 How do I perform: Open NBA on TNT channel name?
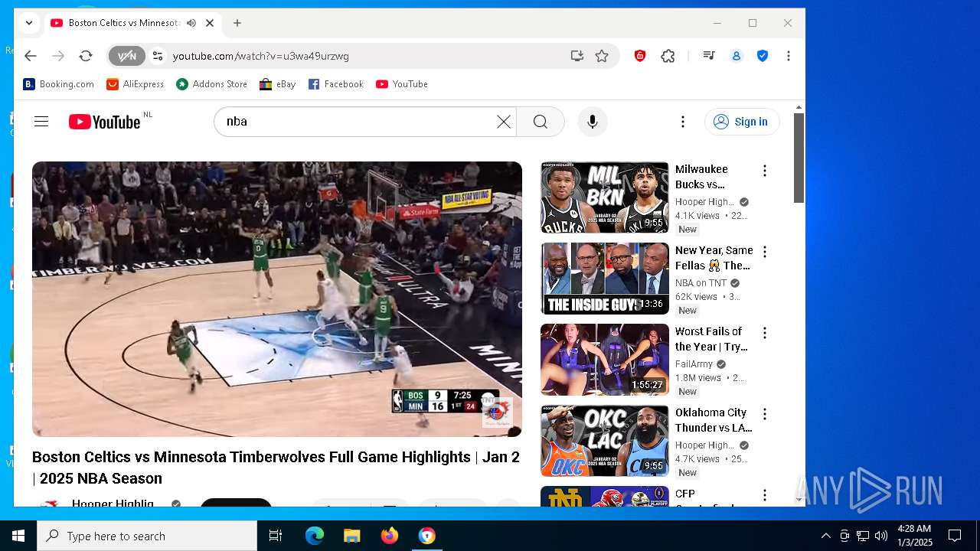point(701,283)
